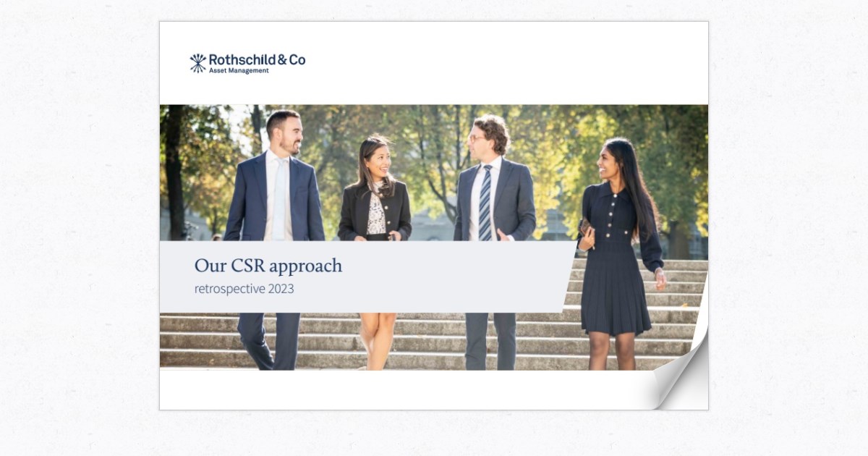Select the retrospective 2023 subtitle text
The height and width of the screenshot is (456, 868).
pos(244,289)
